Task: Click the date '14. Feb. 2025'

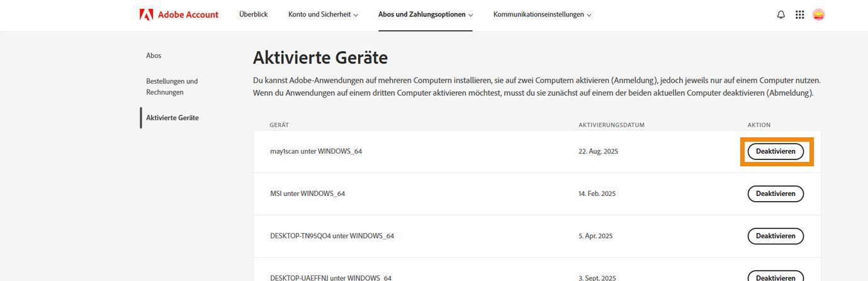Action: tap(598, 193)
